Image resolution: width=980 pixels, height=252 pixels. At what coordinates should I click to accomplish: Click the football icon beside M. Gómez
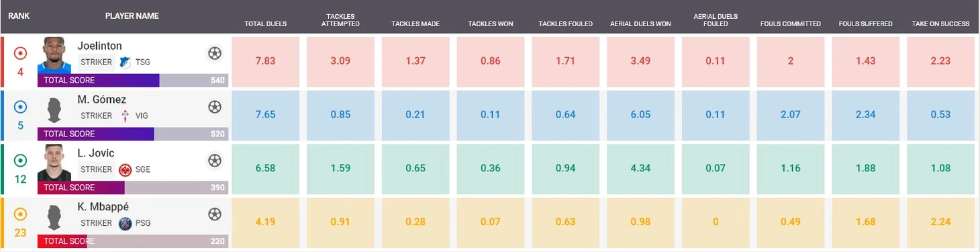click(x=214, y=106)
